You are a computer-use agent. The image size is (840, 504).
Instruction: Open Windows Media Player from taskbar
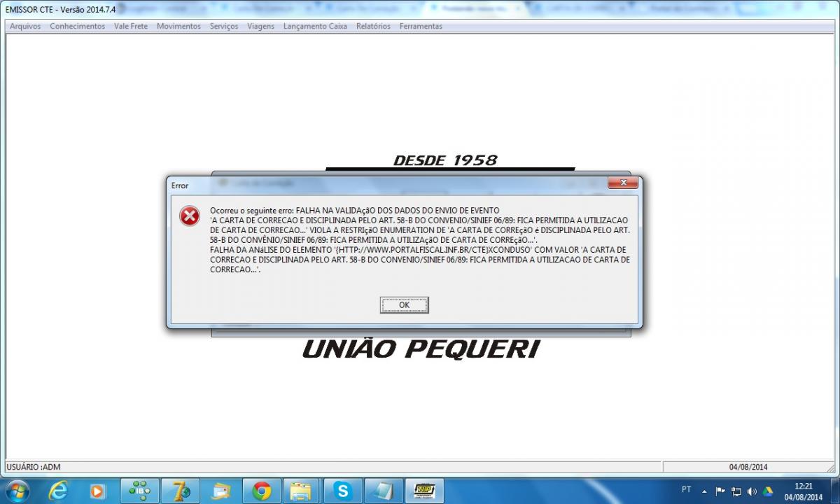98,491
